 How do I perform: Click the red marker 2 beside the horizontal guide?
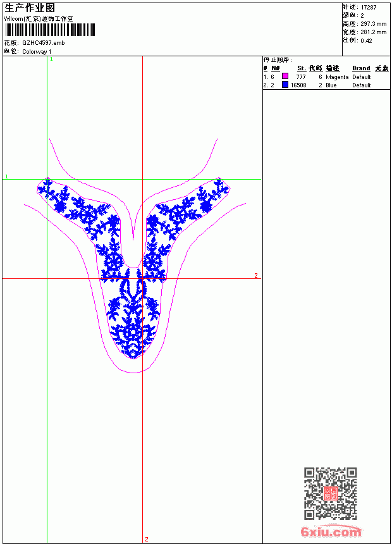coord(256,275)
